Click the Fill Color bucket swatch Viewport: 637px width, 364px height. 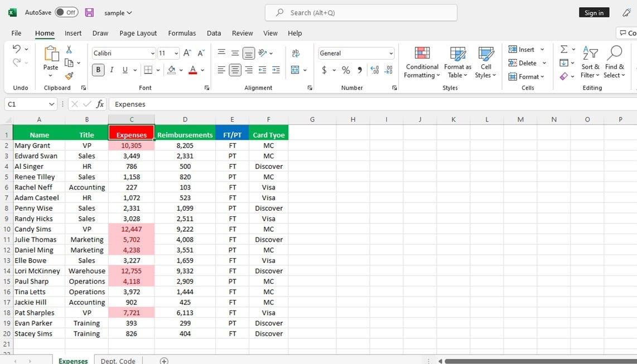click(171, 70)
